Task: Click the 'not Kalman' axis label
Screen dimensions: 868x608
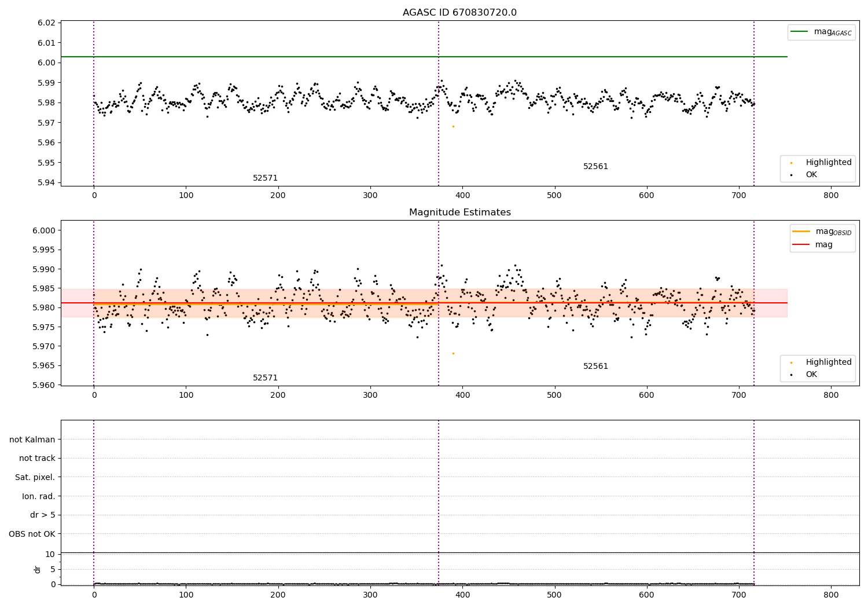Action: point(32,440)
